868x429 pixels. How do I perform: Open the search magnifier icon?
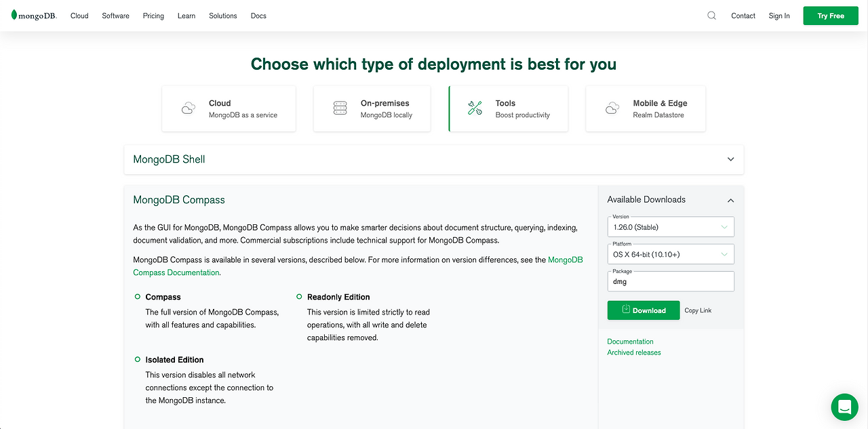[x=711, y=16]
